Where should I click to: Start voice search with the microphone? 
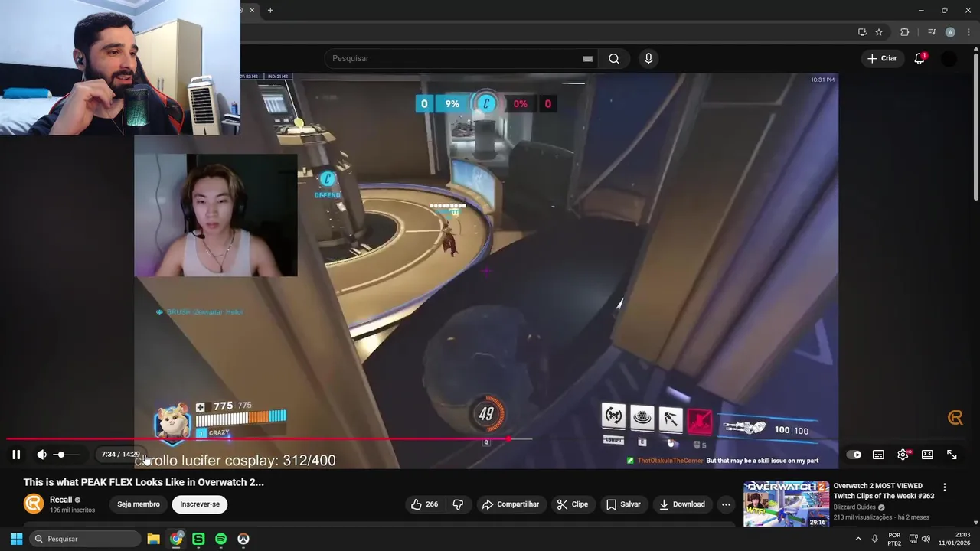648,58
